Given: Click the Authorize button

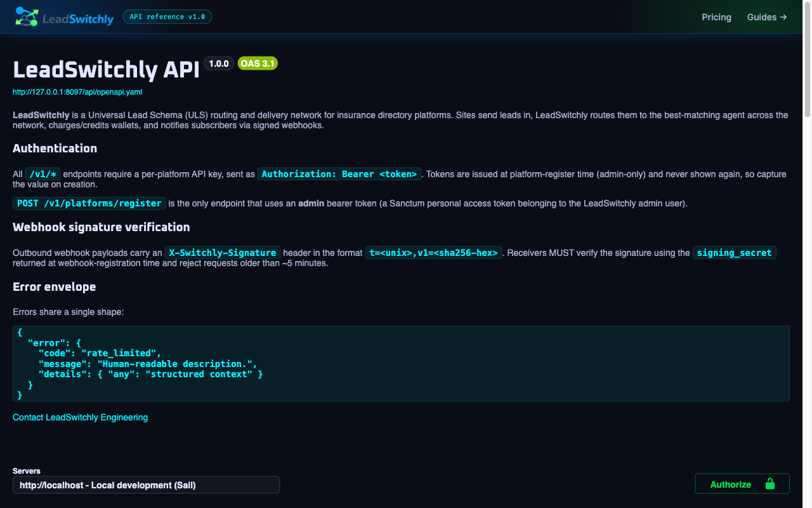Looking at the screenshot, I should point(742,484).
